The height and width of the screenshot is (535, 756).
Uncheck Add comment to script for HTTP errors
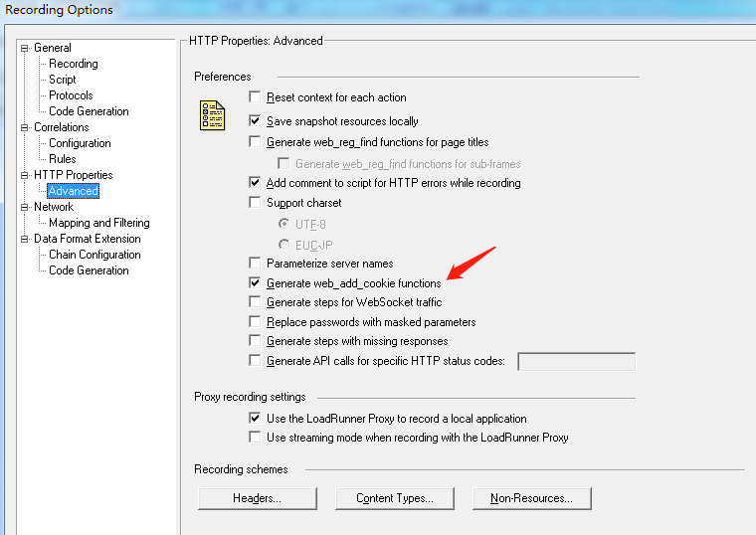(255, 182)
